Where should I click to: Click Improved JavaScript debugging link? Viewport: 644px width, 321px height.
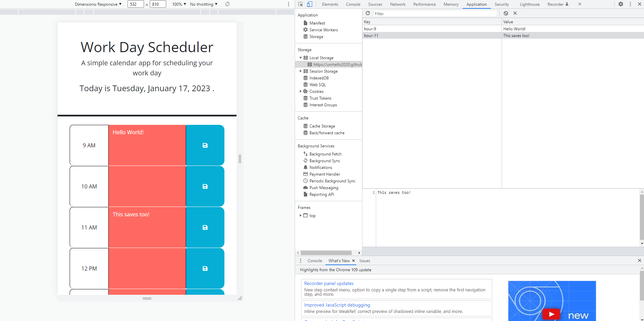coord(337,305)
